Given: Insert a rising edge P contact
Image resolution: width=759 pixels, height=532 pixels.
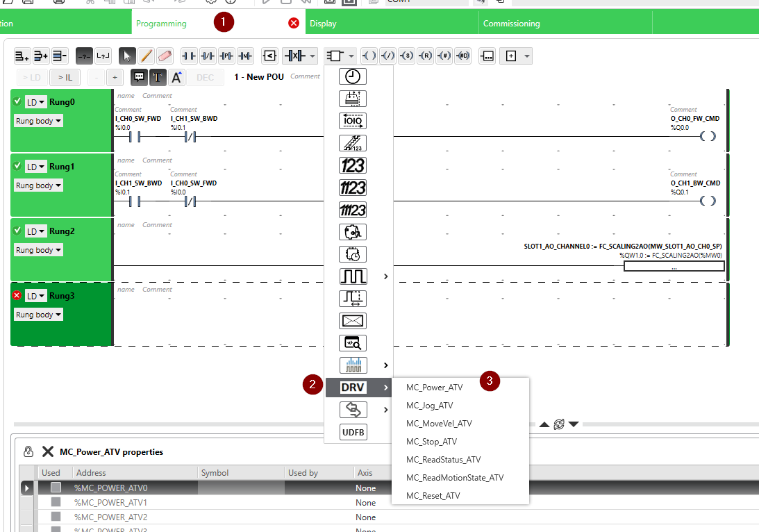Looking at the screenshot, I should pyautogui.click(x=226, y=56).
